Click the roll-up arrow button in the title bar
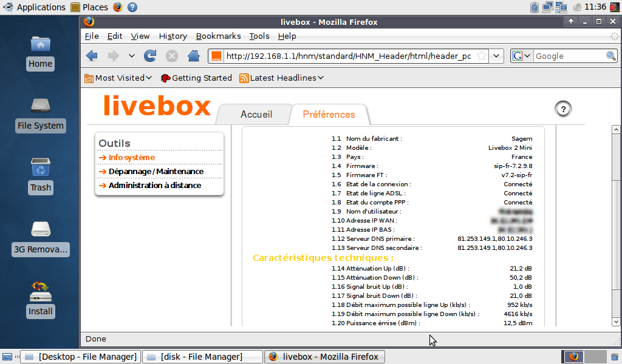The image size is (622, 364). point(571,21)
